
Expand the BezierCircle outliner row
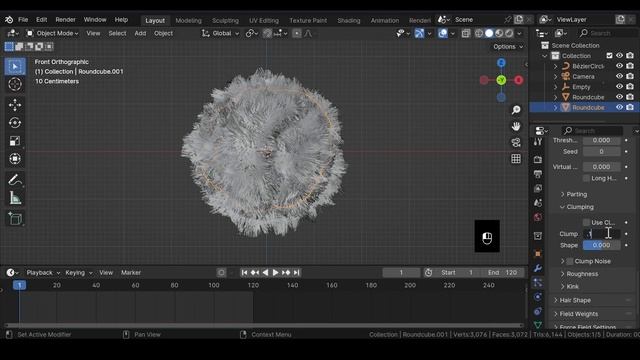click(556, 66)
